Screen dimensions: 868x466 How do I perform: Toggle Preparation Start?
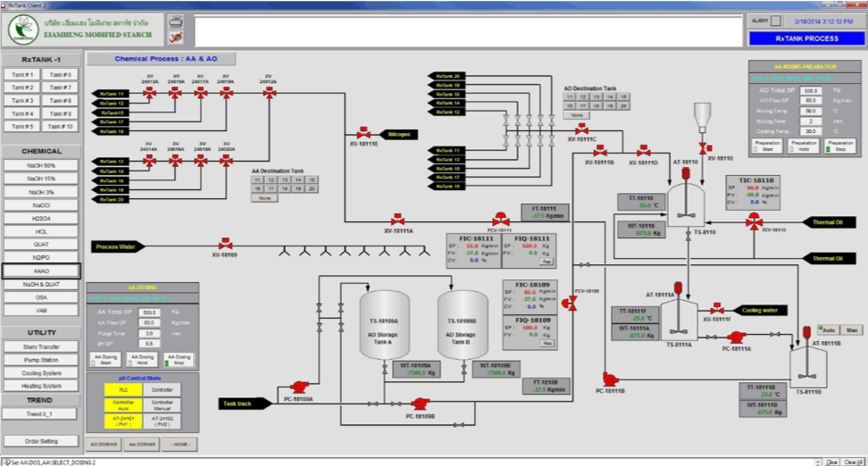tap(767, 146)
